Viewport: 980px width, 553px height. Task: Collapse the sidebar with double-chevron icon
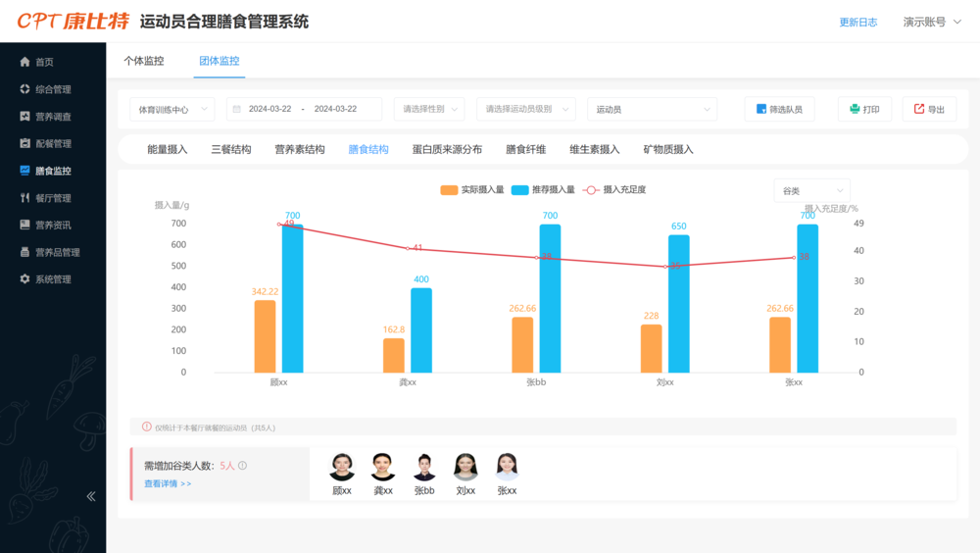[x=90, y=496]
